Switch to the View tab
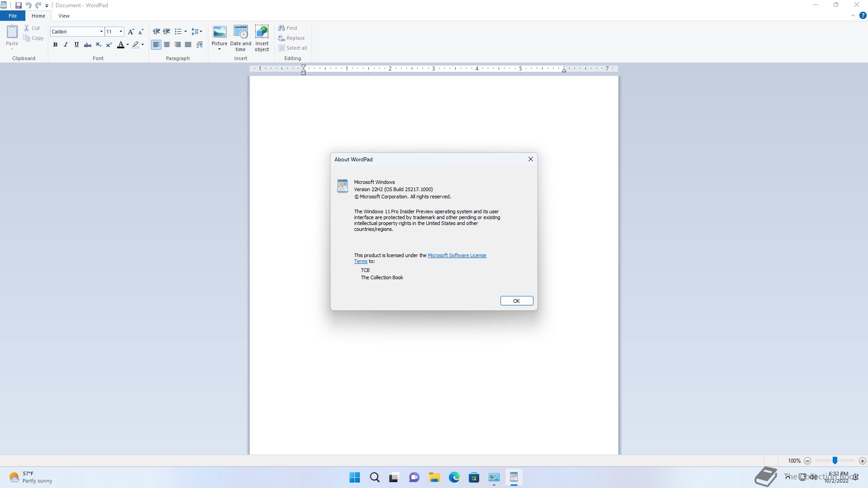Image resolution: width=868 pixels, height=488 pixels. coord(64,16)
